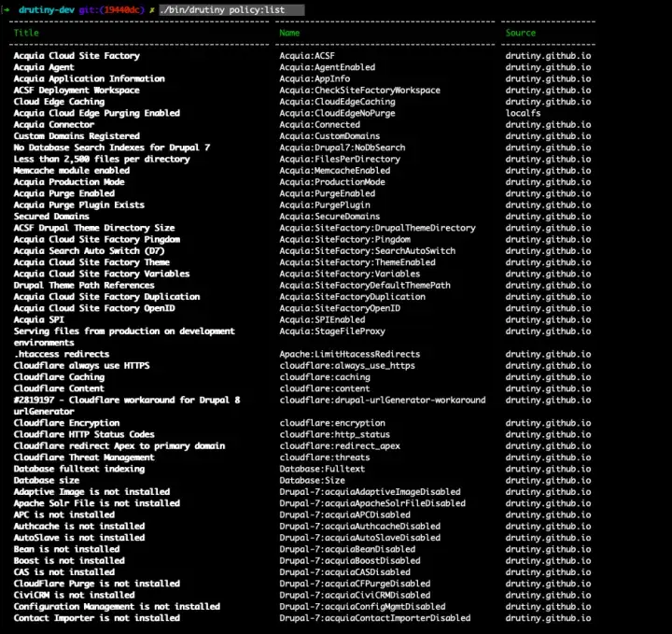Click the 'Acquia:AgentEnabled' policy name
This screenshot has width=672, height=634.
pos(328,67)
